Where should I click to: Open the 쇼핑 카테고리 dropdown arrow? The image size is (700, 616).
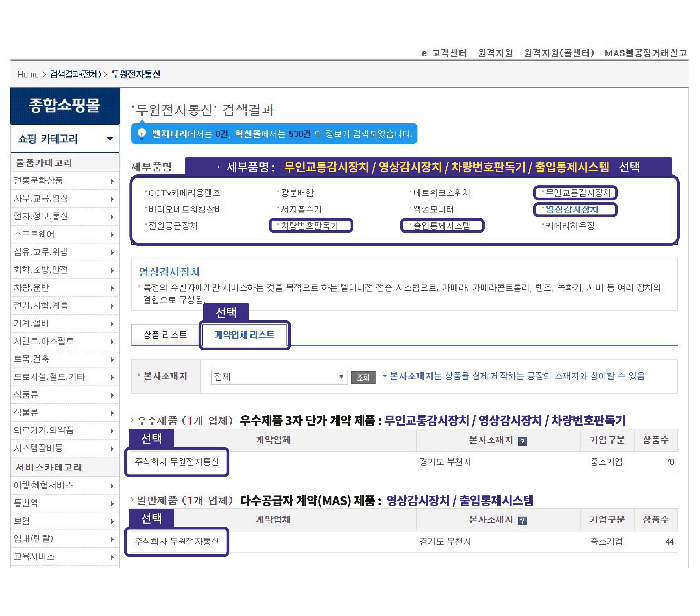(110, 139)
